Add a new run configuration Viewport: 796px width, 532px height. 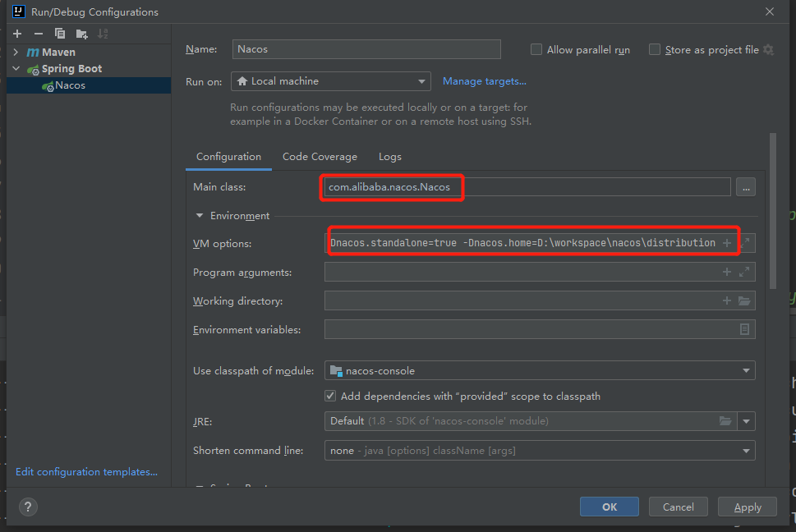[x=17, y=34]
